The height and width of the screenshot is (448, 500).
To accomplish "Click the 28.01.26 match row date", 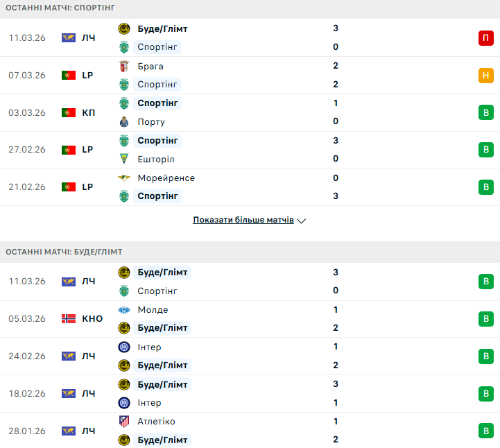I will (27, 431).
